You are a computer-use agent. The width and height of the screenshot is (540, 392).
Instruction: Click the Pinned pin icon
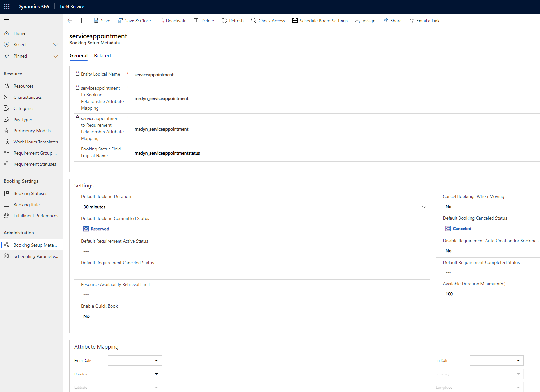coord(6,56)
